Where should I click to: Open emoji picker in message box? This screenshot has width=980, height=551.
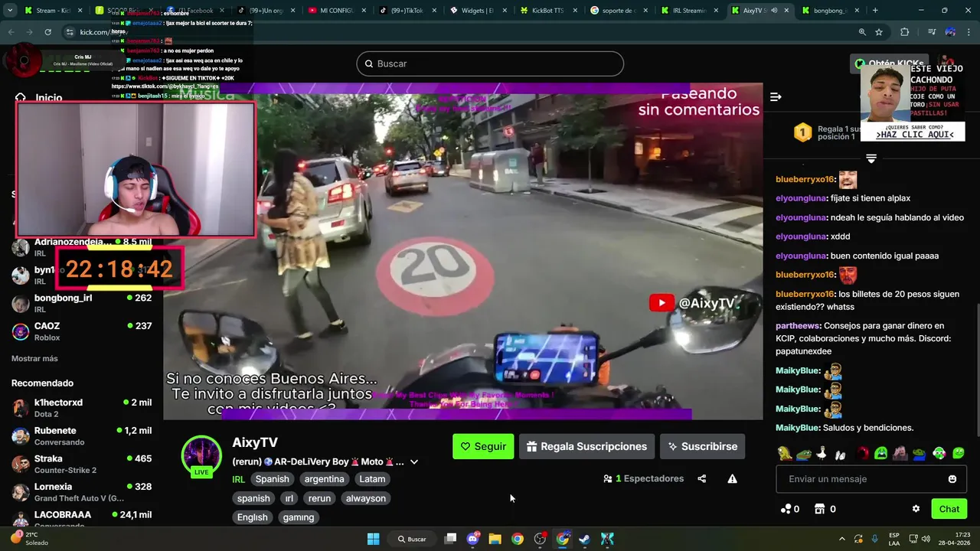(952, 479)
